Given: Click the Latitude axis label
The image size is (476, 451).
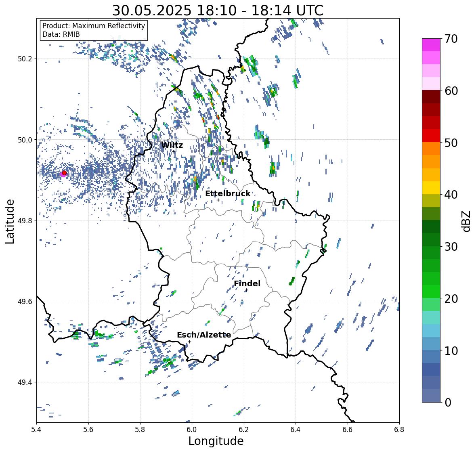Looking at the screenshot, I should (x=10, y=221).
